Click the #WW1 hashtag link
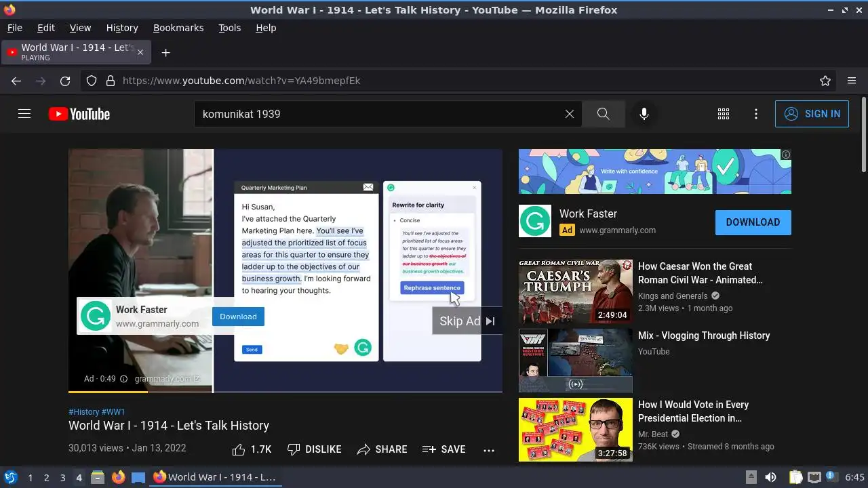Image resolution: width=868 pixels, height=488 pixels. pyautogui.click(x=113, y=412)
